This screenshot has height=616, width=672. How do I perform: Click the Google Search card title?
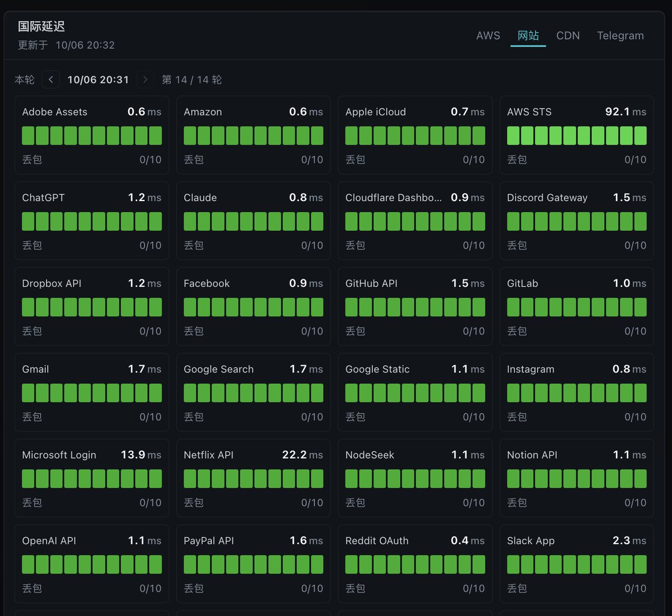point(218,369)
